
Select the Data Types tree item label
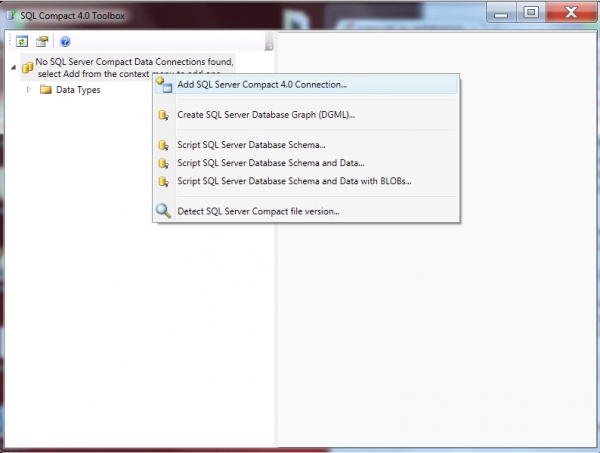click(78, 90)
